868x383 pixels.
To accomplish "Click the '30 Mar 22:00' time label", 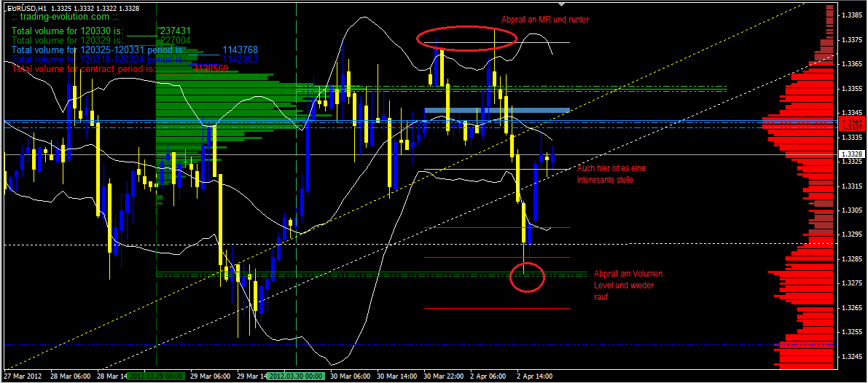I will 443,376.
